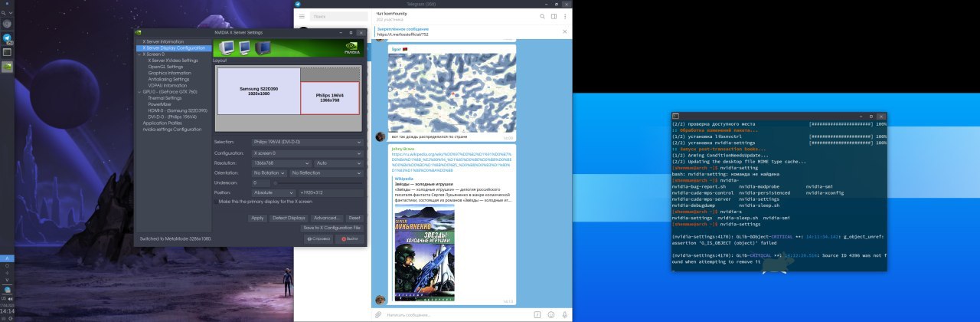Screen dimensions: 980x322
Task: Select HDMI-0 (Samsung S22D390) in tree
Action: 178,110
